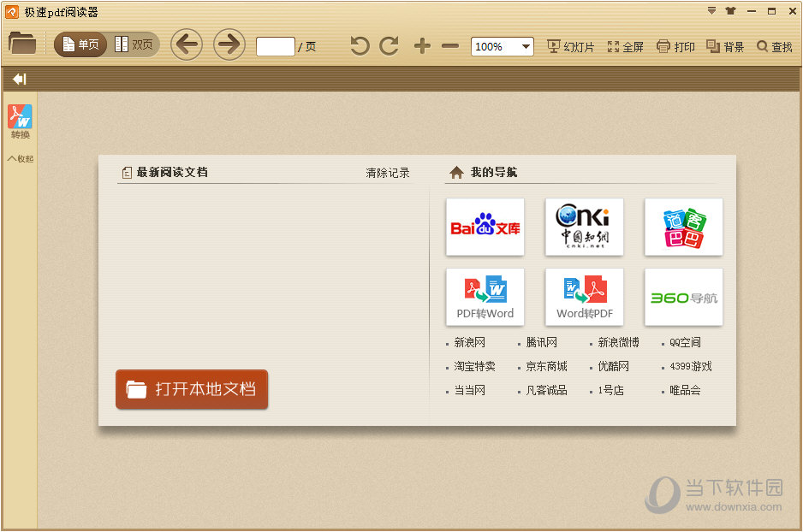
Task: Open the 1号店 link
Action: point(610,390)
